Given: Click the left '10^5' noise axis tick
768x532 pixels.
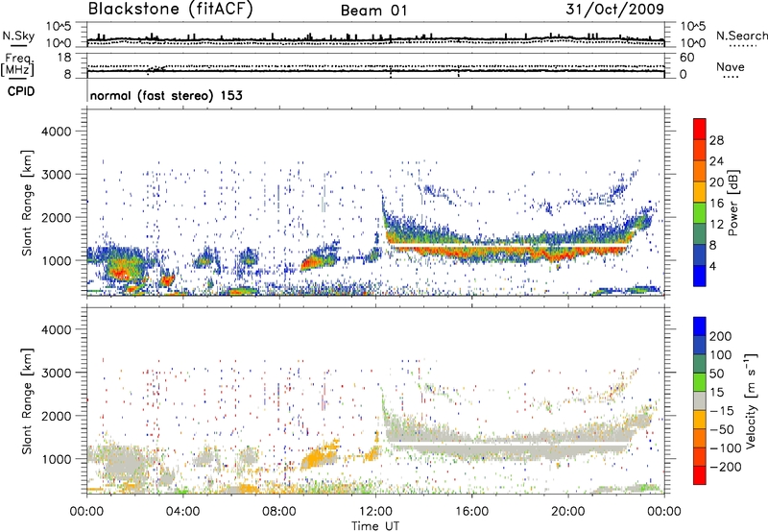Looking at the screenshot, I should pyautogui.click(x=59, y=27).
